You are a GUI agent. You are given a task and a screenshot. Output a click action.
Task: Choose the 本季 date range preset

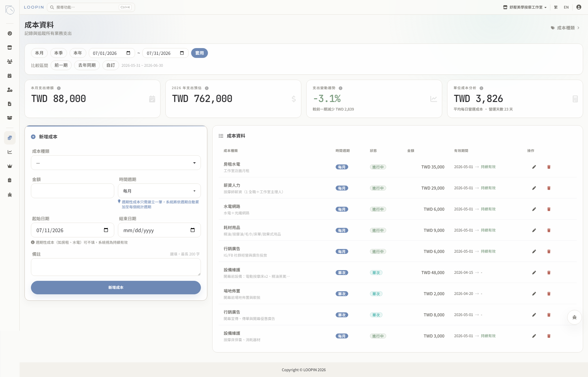click(58, 53)
